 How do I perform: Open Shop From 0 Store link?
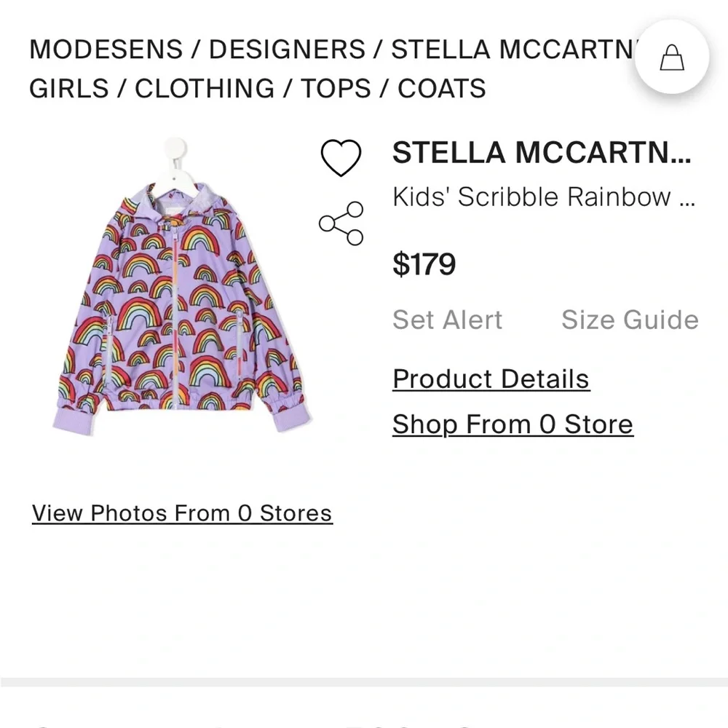[511, 424]
